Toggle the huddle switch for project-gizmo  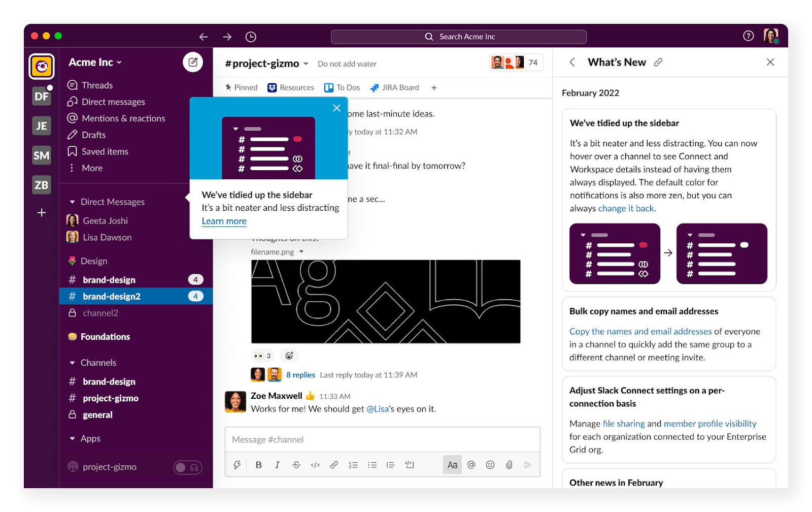coord(188,467)
